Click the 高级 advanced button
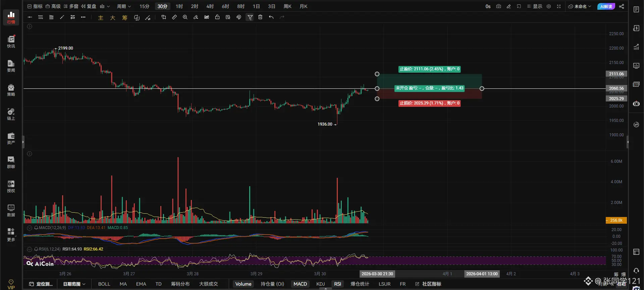The width and height of the screenshot is (644, 290). (x=53, y=6)
